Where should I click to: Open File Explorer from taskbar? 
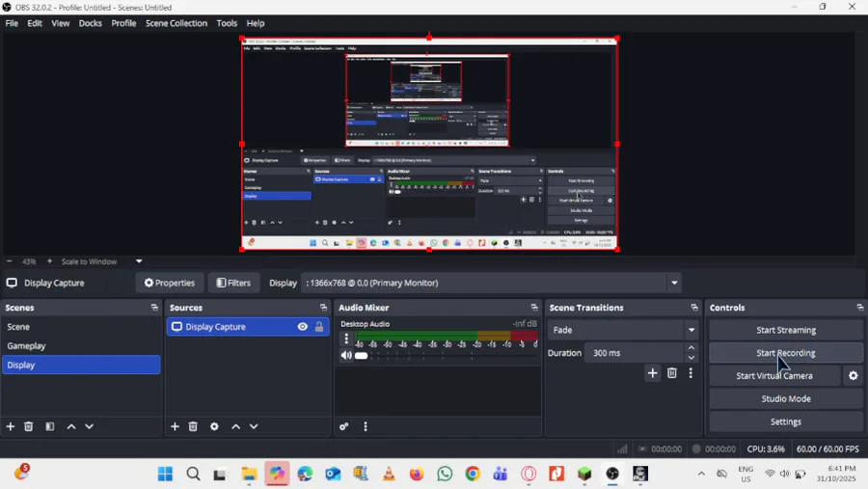pyautogui.click(x=249, y=474)
